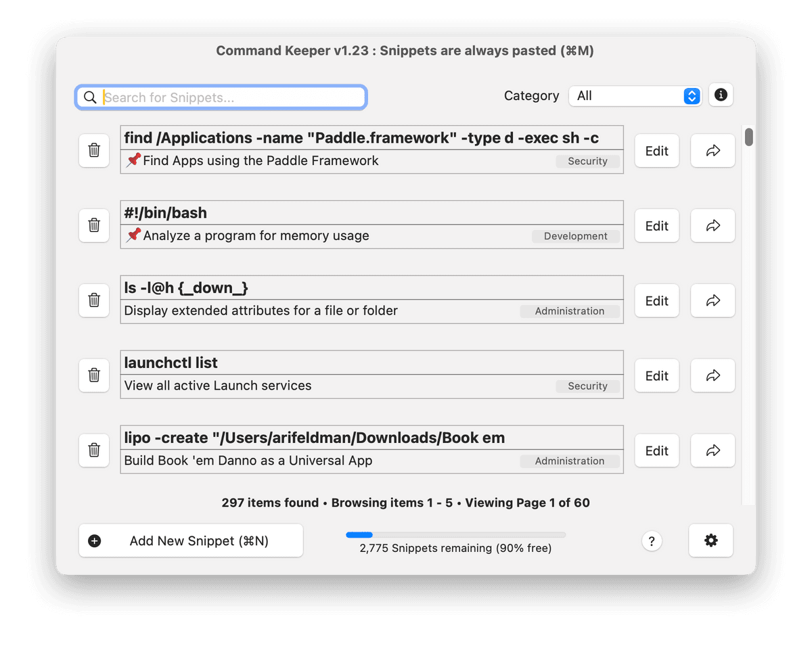The width and height of the screenshot is (812, 650).
Task: Edit the #!/bin/bash snippet
Action: tap(656, 226)
